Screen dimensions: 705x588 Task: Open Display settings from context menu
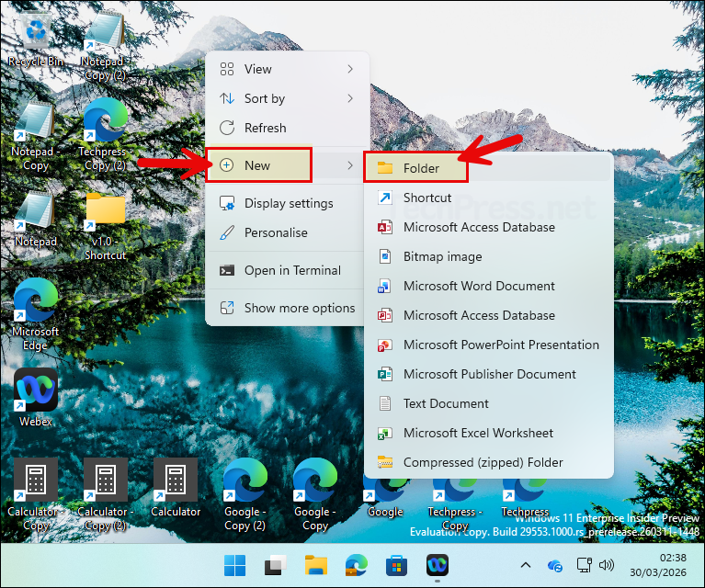pyautogui.click(x=288, y=203)
